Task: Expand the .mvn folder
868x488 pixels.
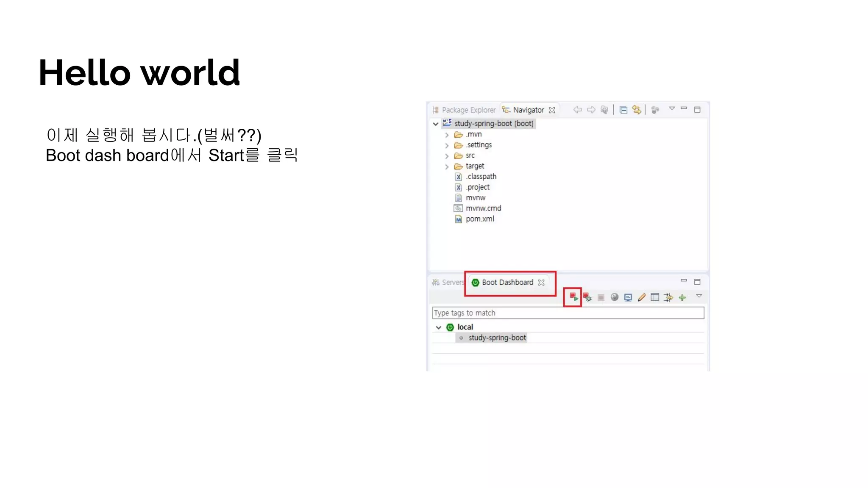Action: point(447,135)
